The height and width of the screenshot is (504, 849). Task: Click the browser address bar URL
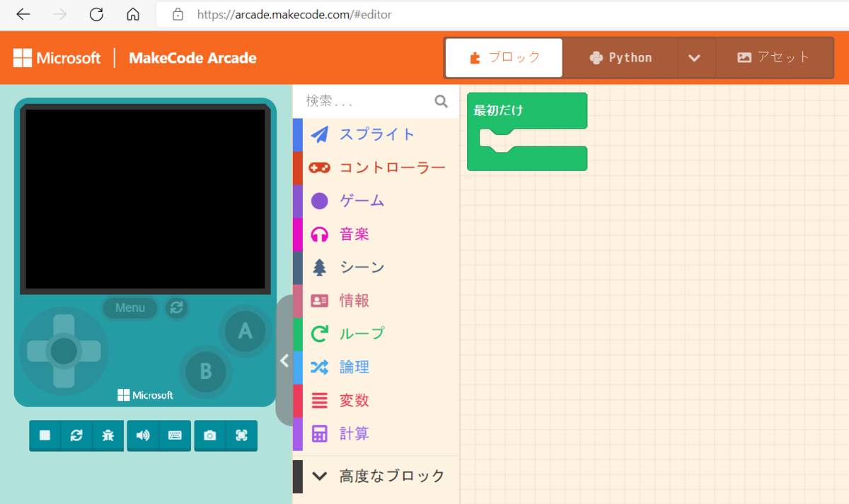click(294, 14)
